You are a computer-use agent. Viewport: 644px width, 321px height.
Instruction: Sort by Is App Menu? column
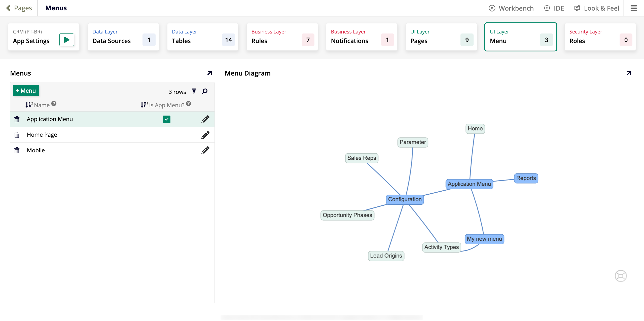point(166,105)
